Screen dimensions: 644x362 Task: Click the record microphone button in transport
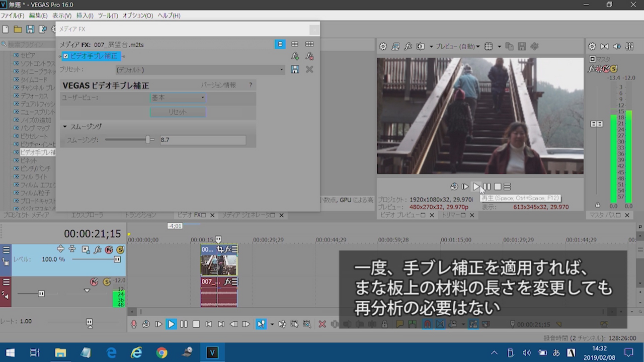click(x=134, y=324)
